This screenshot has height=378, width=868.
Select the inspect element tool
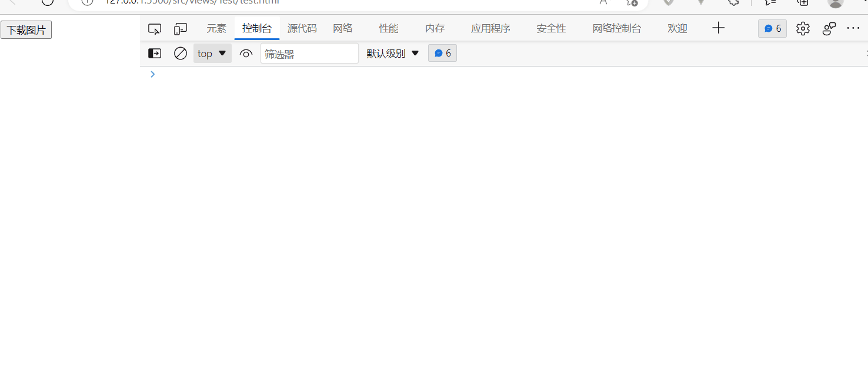click(x=155, y=28)
